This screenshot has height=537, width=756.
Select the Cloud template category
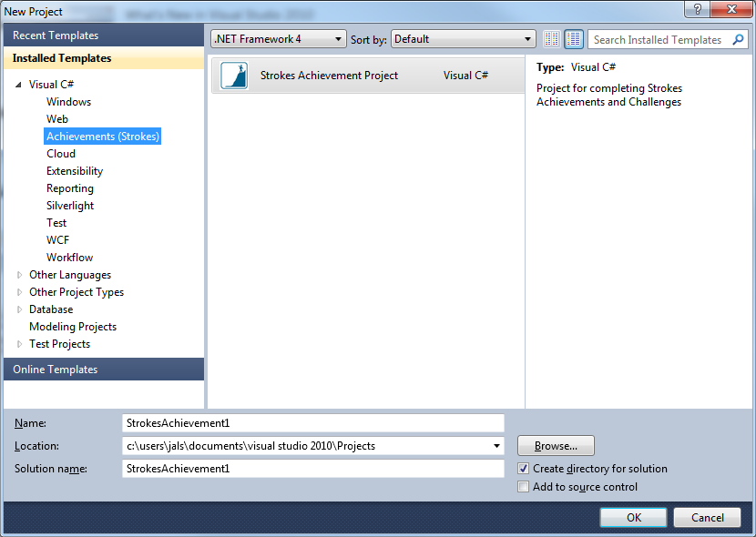[61, 154]
